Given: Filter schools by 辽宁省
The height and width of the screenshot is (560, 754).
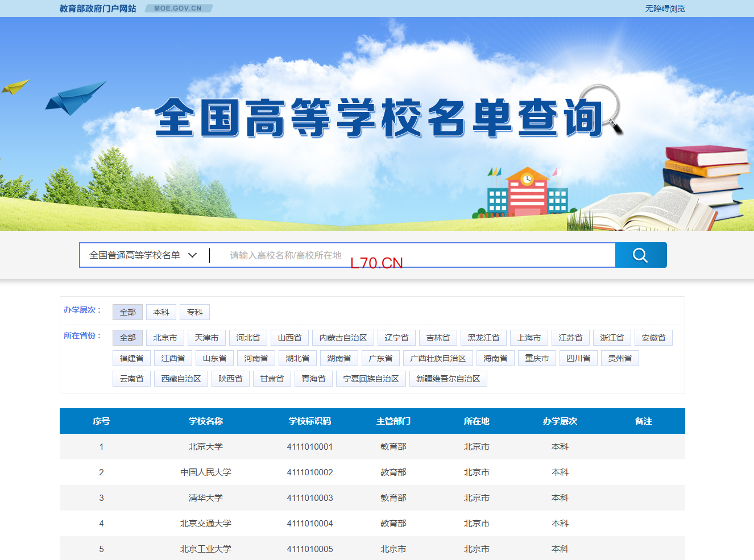Looking at the screenshot, I should (x=396, y=338).
